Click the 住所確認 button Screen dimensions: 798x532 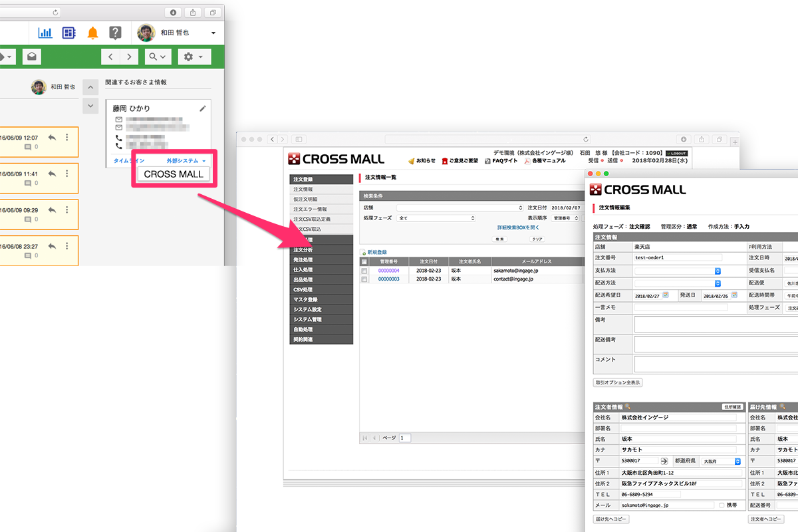[731, 406]
